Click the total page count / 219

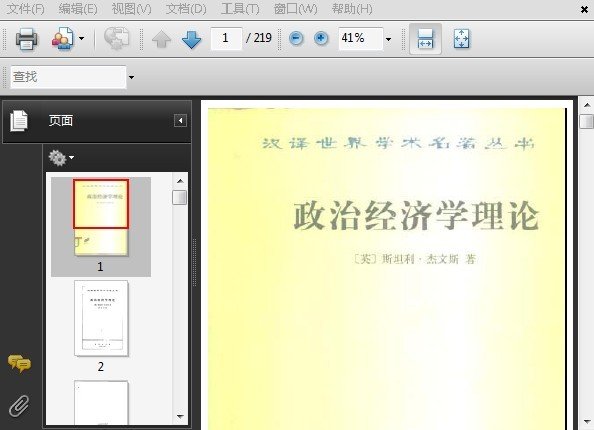click(259, 38)
